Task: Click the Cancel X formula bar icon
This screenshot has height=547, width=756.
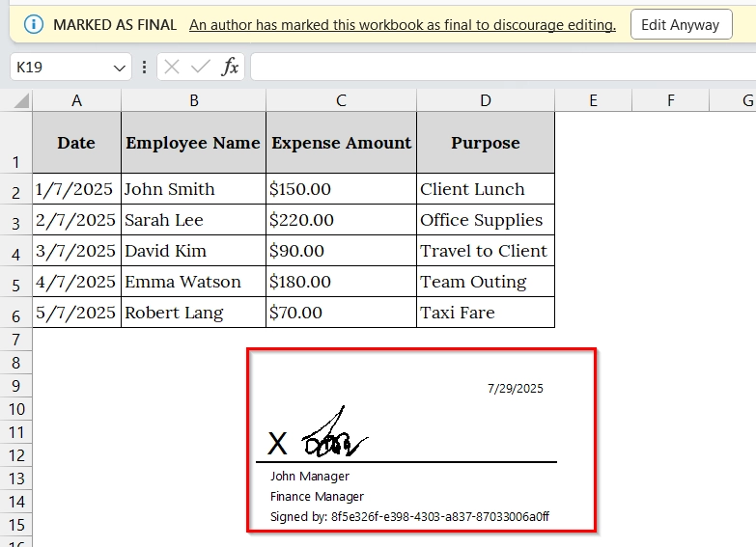Action: click(172, 67)
